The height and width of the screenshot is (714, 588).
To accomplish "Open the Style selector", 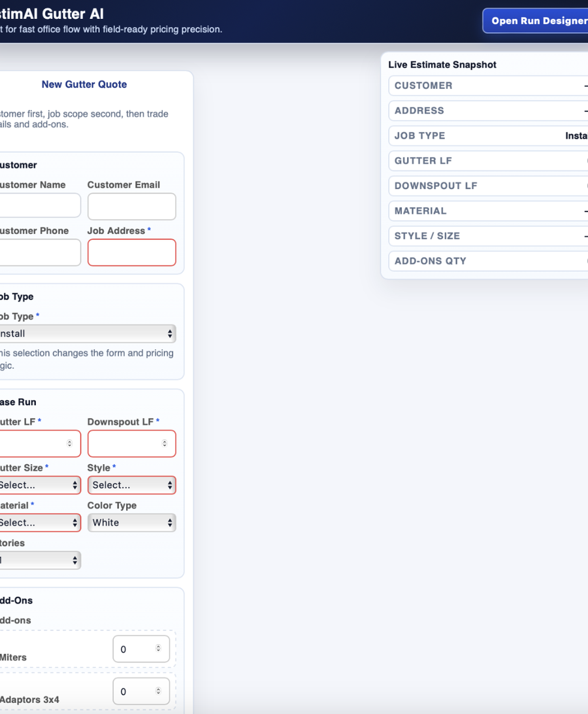I will point(131,484).
